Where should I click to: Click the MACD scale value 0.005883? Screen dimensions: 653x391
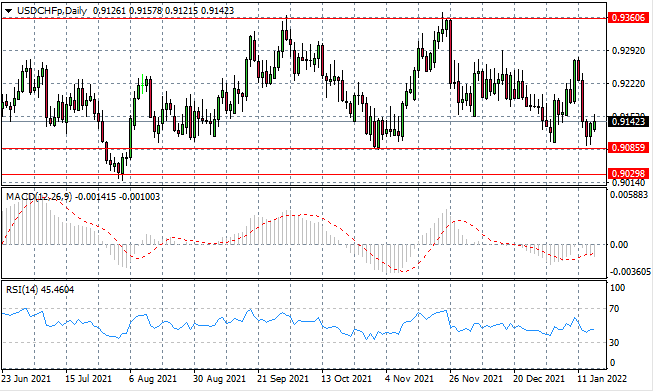pos(629,195)
